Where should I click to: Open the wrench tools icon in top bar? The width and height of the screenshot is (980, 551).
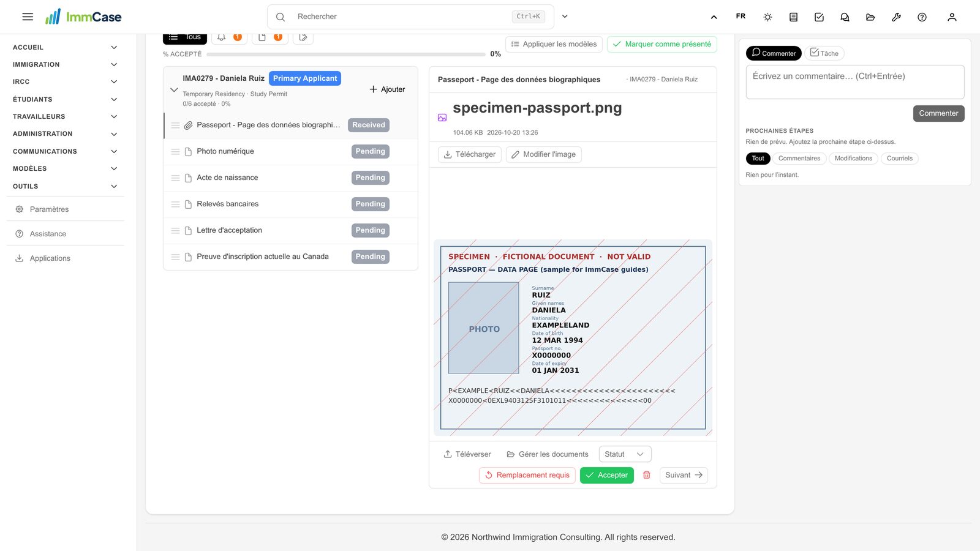896,17
